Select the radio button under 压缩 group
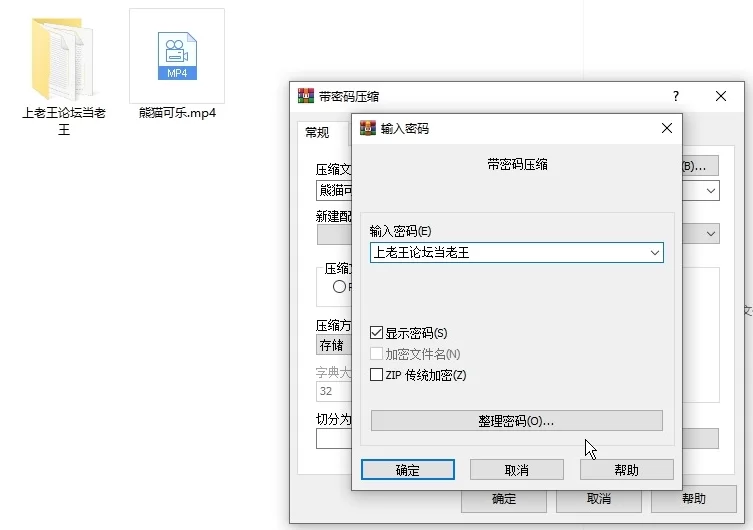Viewport: 753px width, 530px height. tap(339, 287)
